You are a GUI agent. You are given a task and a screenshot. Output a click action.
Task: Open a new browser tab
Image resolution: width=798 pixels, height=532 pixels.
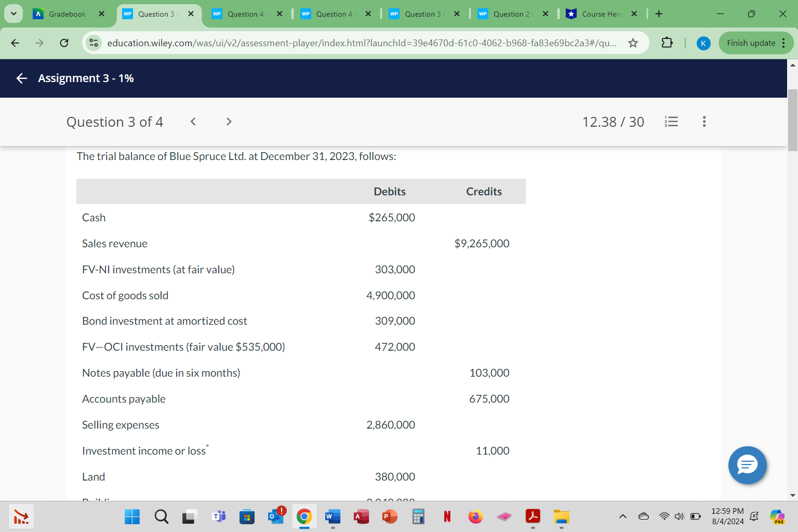click(658, 14)
